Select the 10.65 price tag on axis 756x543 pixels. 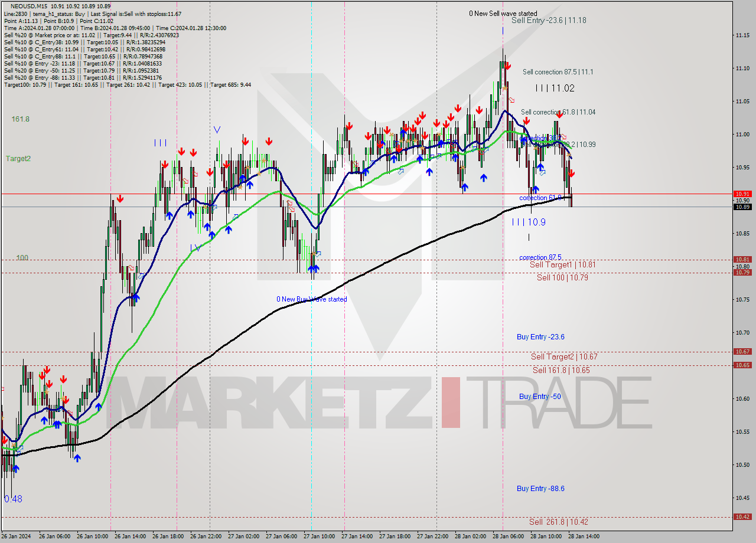point(742,365)
